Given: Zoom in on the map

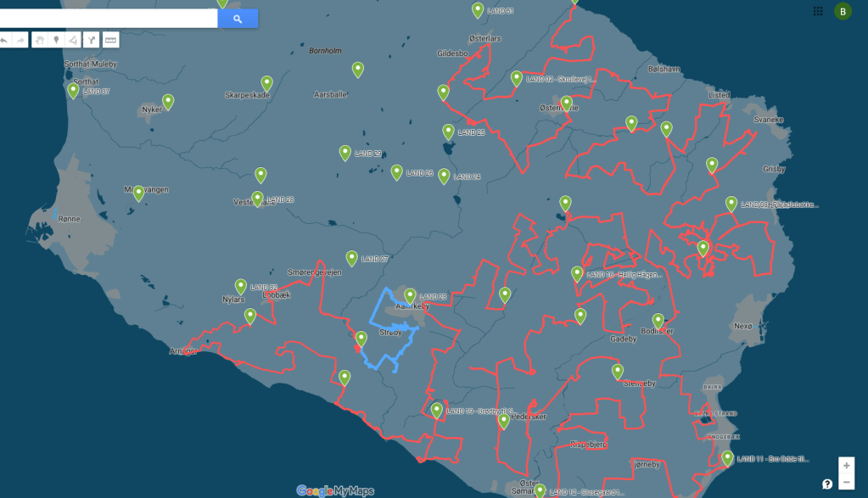Looking at the screenshot, I should pyautogui.click(x=846, y=466).
